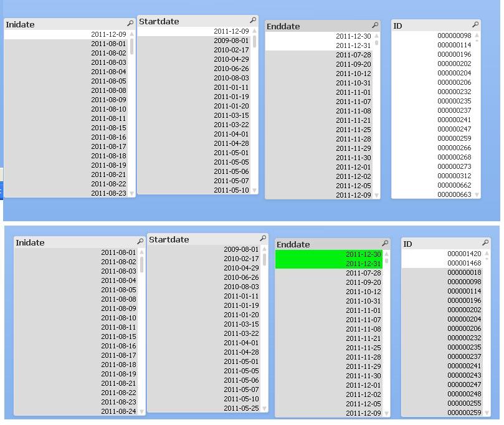Click the up scroll arrow of upper Inidate list
Screen dimensions: 504x425
[x=132, y=34]
